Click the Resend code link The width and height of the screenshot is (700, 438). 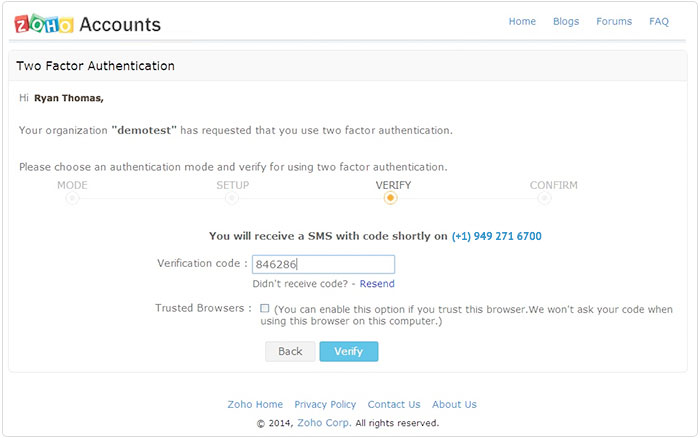pos(377,284)
